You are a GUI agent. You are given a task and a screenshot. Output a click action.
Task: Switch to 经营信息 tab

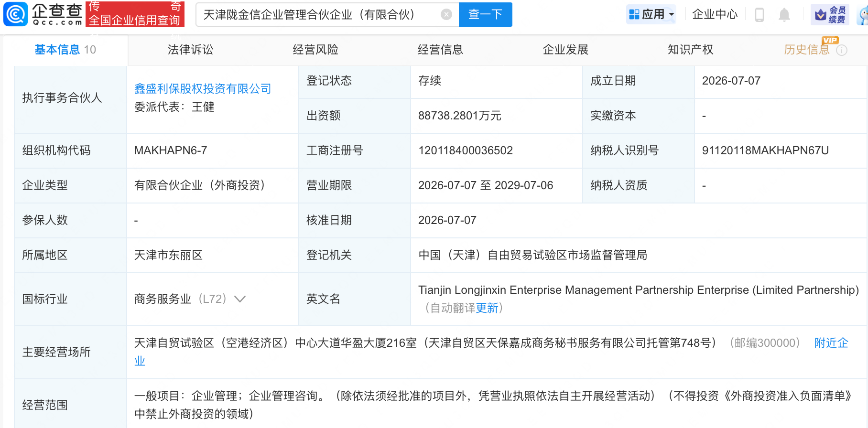point(440,50)
